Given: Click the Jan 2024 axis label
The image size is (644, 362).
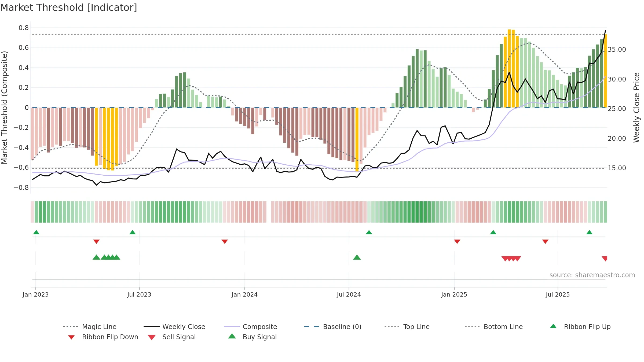Looking at the screenshot, I should [x=245, y=295].
